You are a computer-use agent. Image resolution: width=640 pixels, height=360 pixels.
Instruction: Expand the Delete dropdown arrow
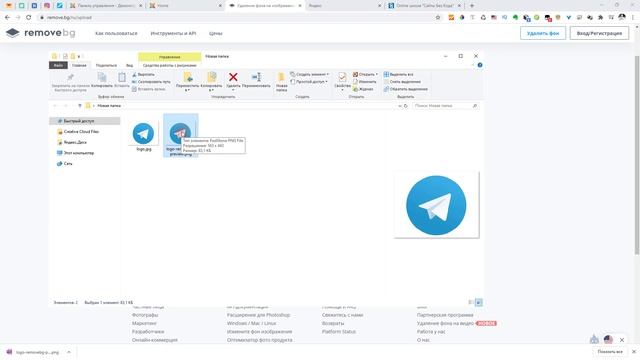coord(233,90)
